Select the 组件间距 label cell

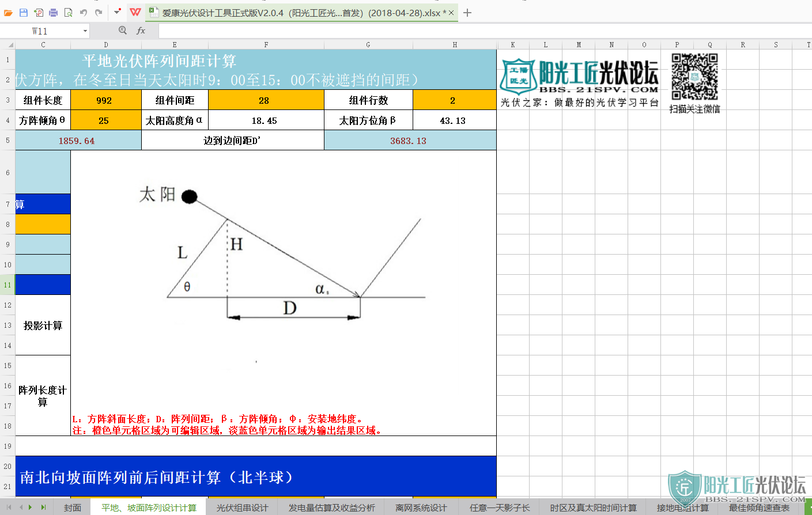(175, 100)
